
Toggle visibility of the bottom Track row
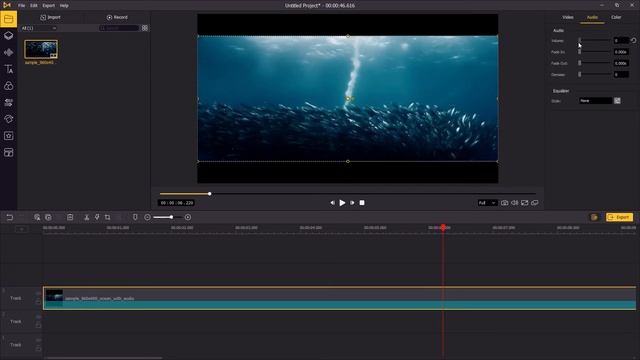(x=38, y=340)
